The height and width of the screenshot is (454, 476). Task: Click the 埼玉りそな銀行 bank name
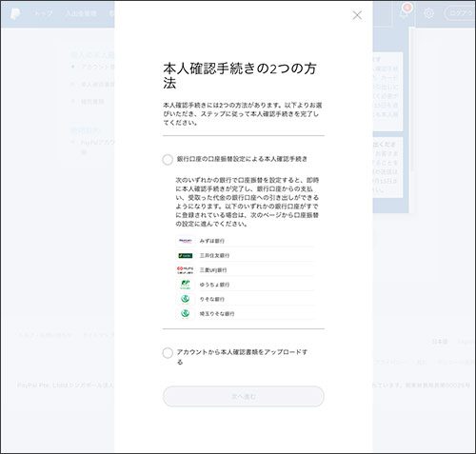(217, 314)
